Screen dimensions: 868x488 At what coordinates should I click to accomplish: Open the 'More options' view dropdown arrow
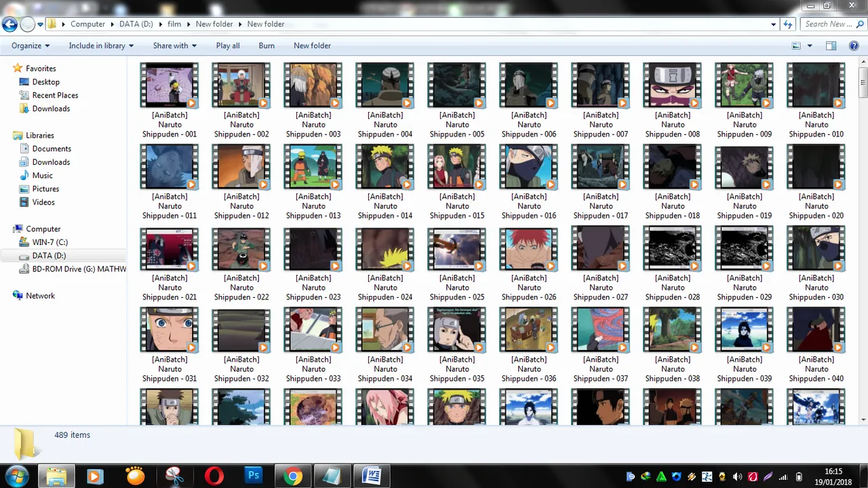tap(810, 45)
